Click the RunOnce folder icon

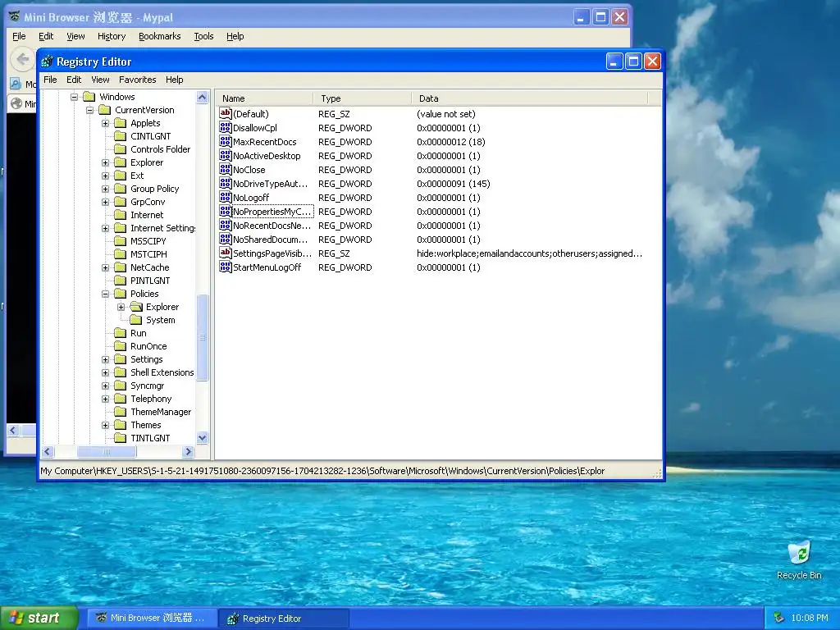[121, 346]
